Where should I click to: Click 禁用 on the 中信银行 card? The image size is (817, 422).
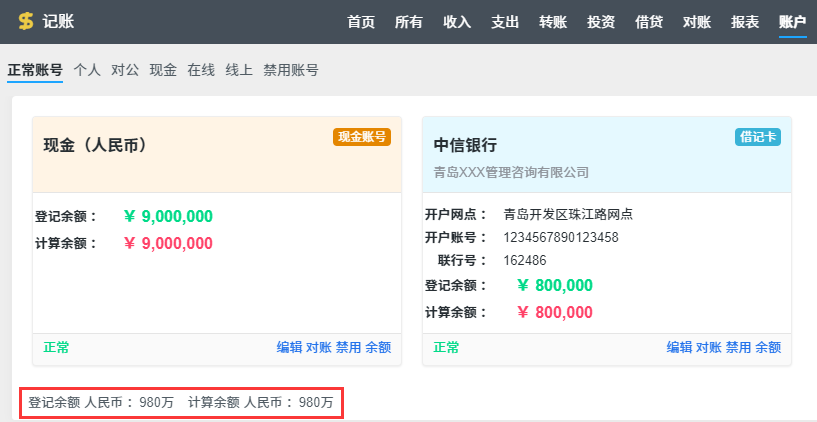click(x=738, y=347)
